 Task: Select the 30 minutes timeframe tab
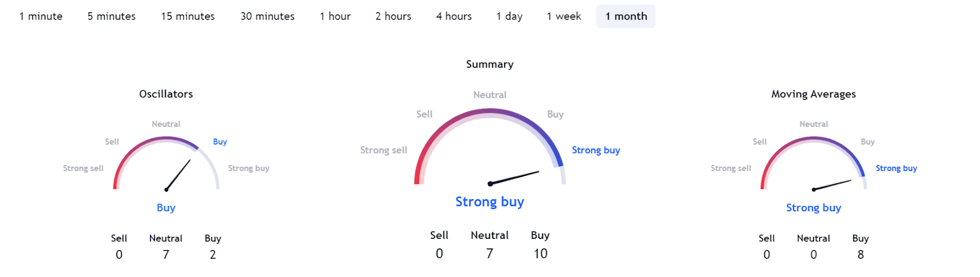coord(268,17)
